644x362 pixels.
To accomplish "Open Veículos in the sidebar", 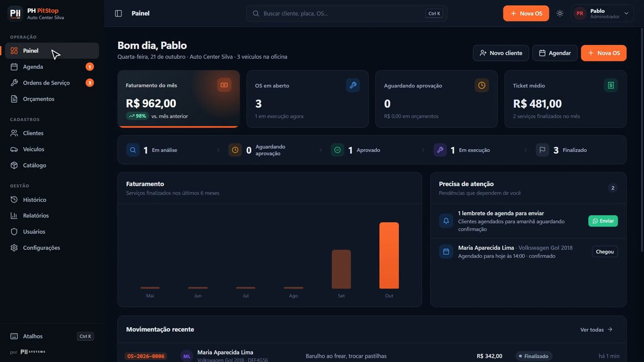I will [x=52, y=149].
